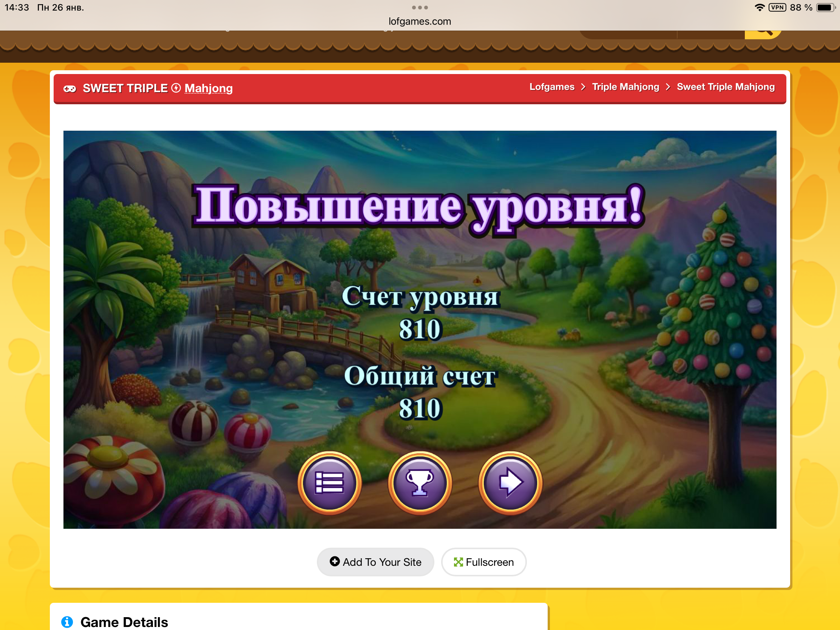Open the three-dot multitasking menu at top
This screenshot has height=630, width=840.
point(420,8)
